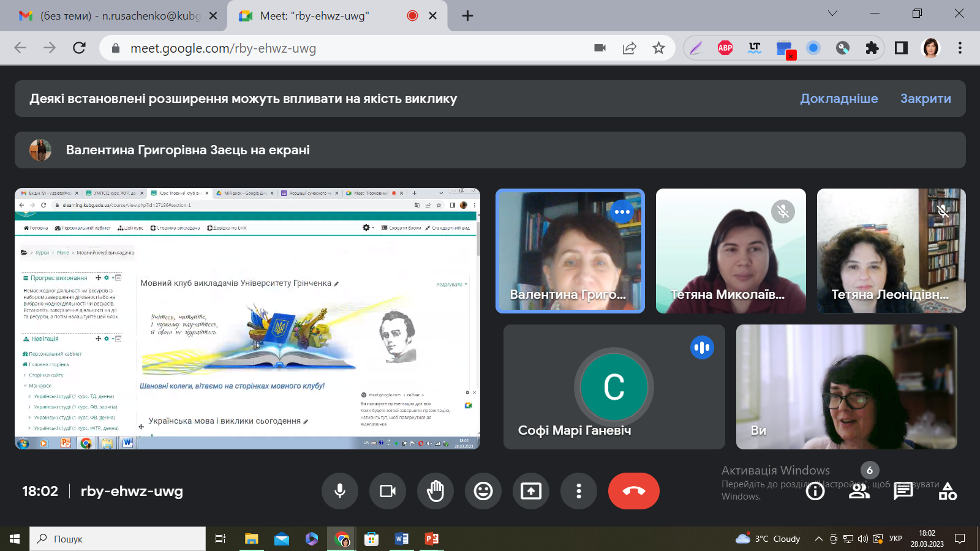Click the AdBlock Plus extension icon
The width and height of the screenshot is (980, 551).
[725, 48]
